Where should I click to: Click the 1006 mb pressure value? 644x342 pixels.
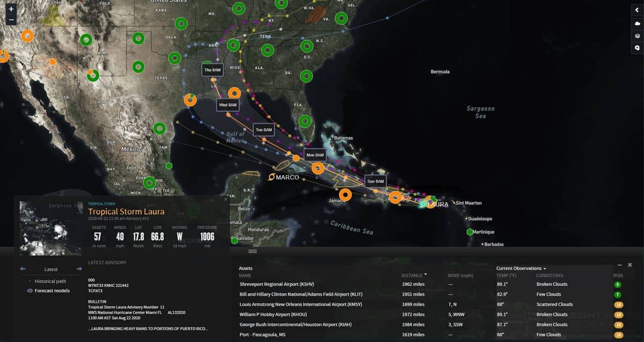coord(207,237)
